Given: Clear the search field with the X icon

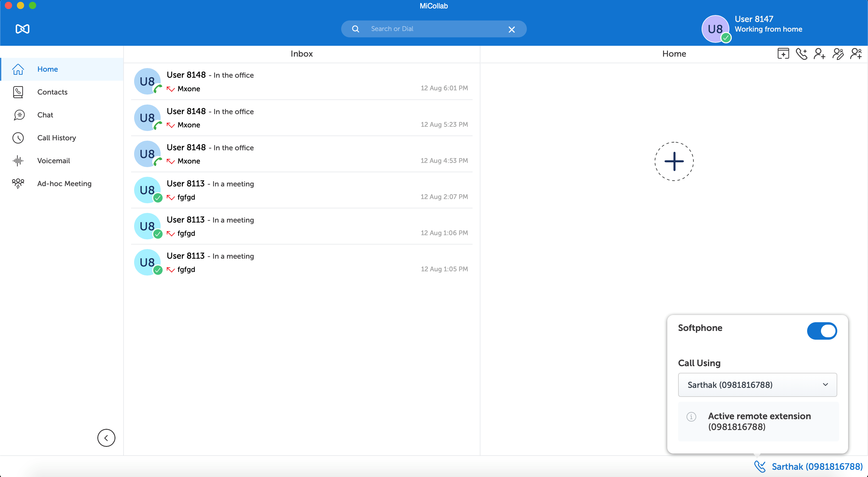Looking at the screenshot, I should [511, 30].
